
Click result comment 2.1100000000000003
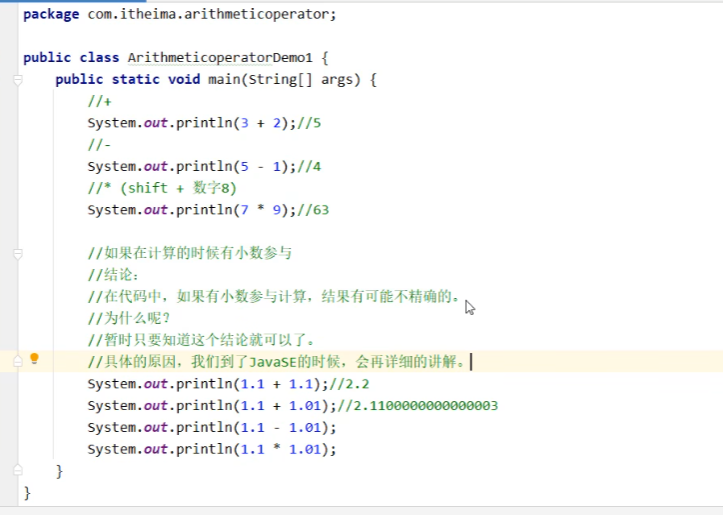[418, 405]
